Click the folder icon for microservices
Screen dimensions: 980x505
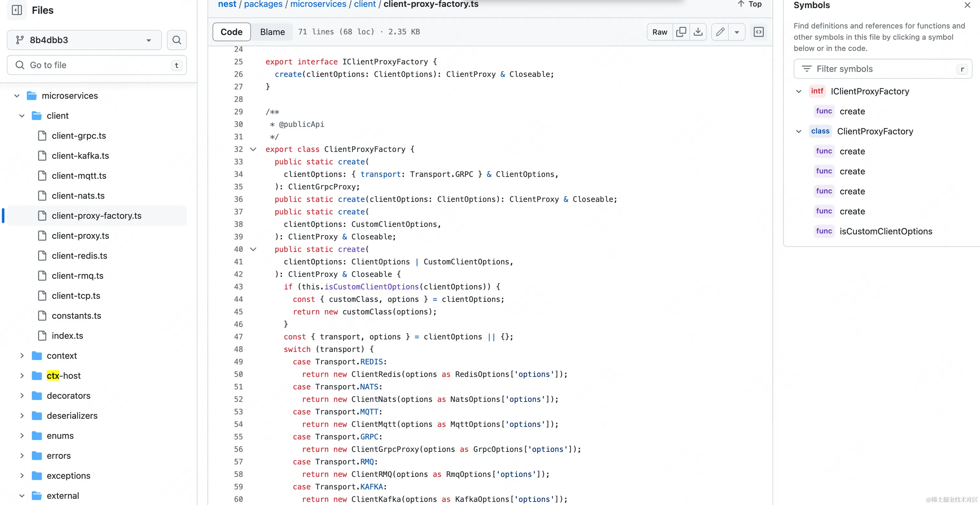32,96
